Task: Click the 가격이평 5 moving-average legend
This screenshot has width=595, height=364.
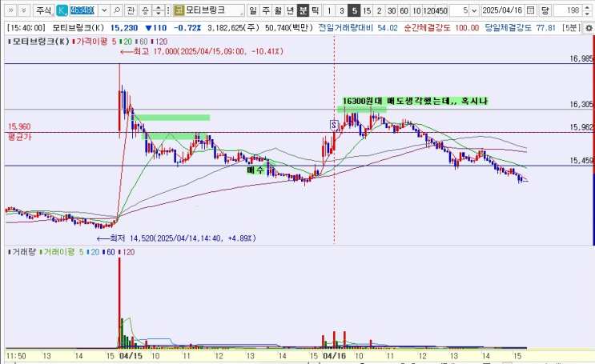Action: pyautogui.click(x=94, y=42)
